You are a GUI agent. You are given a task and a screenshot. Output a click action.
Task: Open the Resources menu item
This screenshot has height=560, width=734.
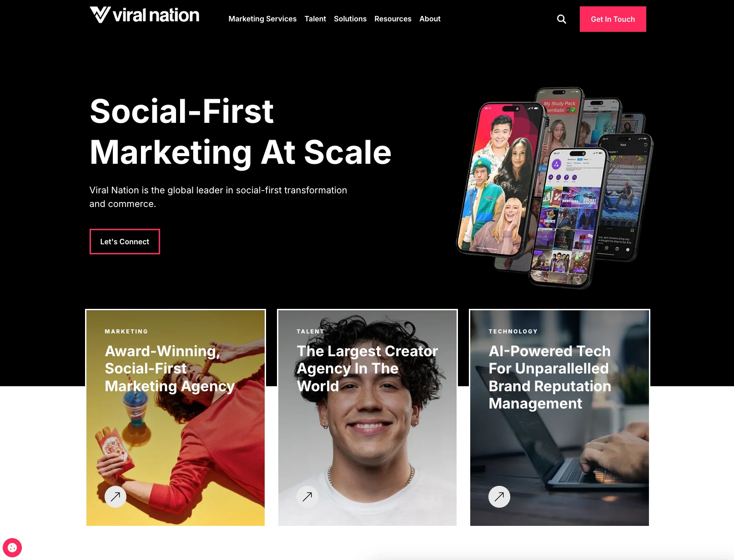coord(393,19)
